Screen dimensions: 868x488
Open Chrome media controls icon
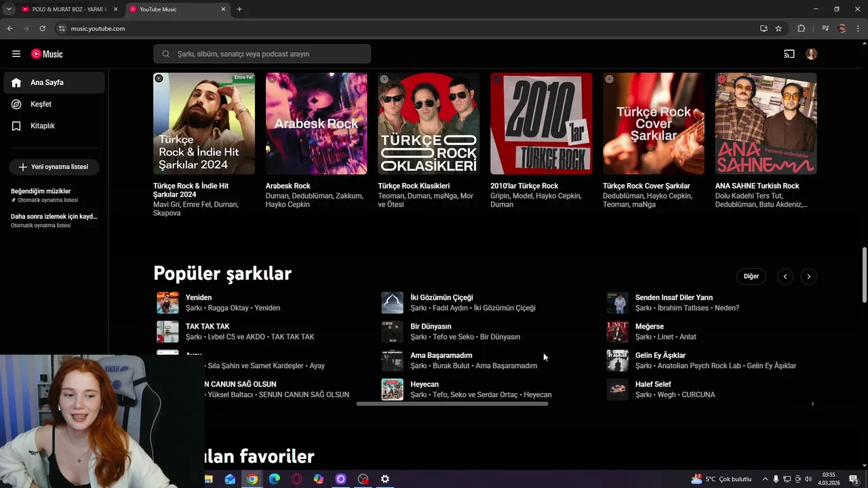tap(825, 28)
